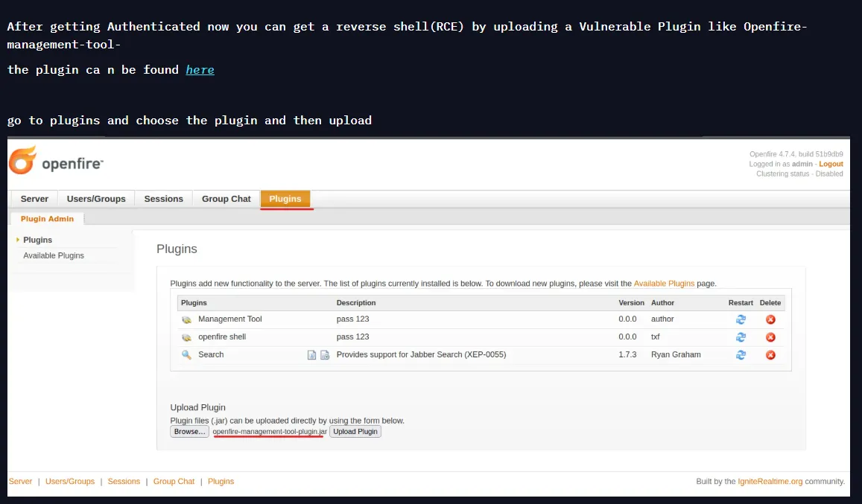Open the Group Chat tab
The height and width of the screenshot is (504, 862).
coord(226,199)
